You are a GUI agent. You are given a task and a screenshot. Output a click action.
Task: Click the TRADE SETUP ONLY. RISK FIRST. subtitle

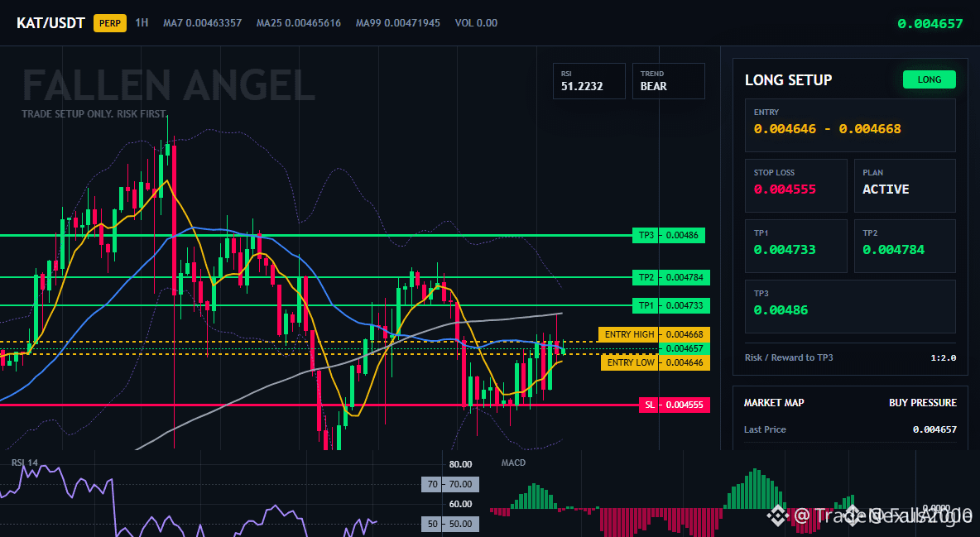[94, 114]
